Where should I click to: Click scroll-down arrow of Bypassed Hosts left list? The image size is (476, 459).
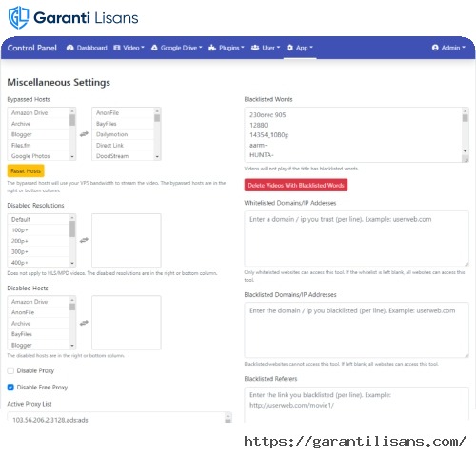[x=72, y=157]
